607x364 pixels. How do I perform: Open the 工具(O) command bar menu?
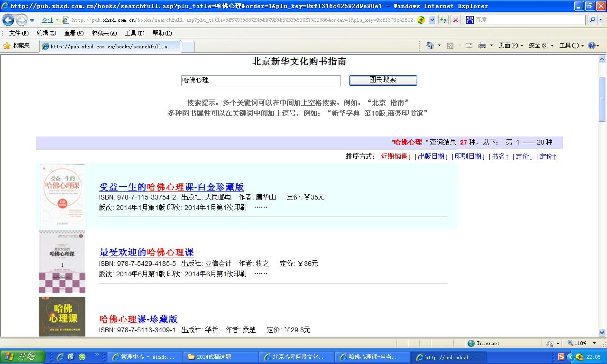click(x=571, y=45)
